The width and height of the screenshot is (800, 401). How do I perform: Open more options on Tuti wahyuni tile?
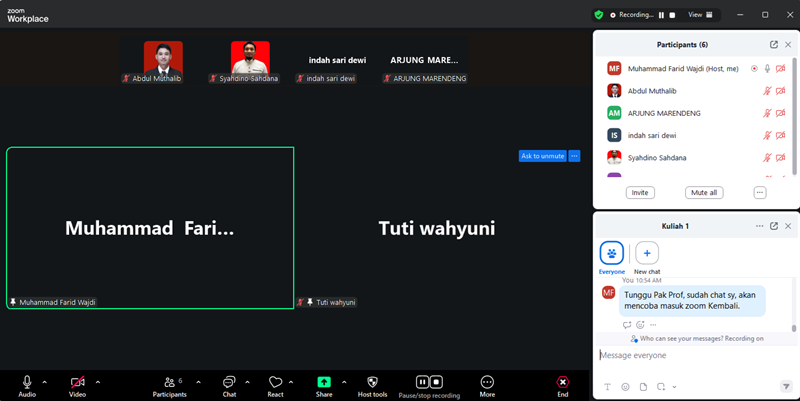click(574, 156)
